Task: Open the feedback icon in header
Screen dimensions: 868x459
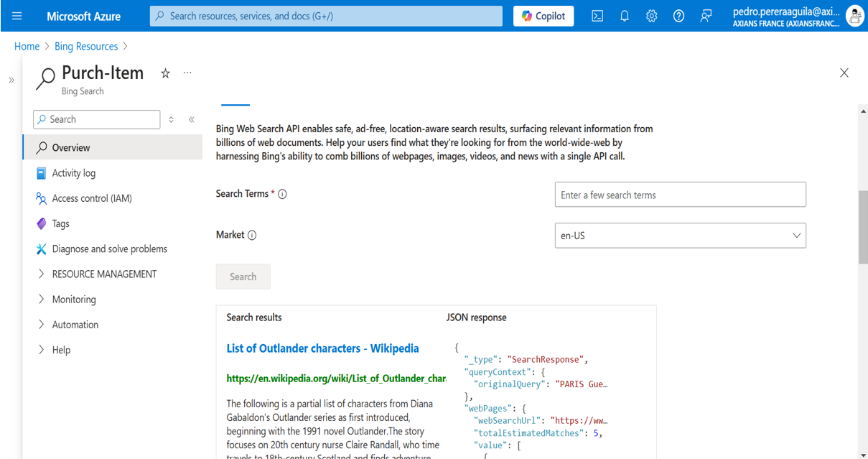Action: point(706,16)
